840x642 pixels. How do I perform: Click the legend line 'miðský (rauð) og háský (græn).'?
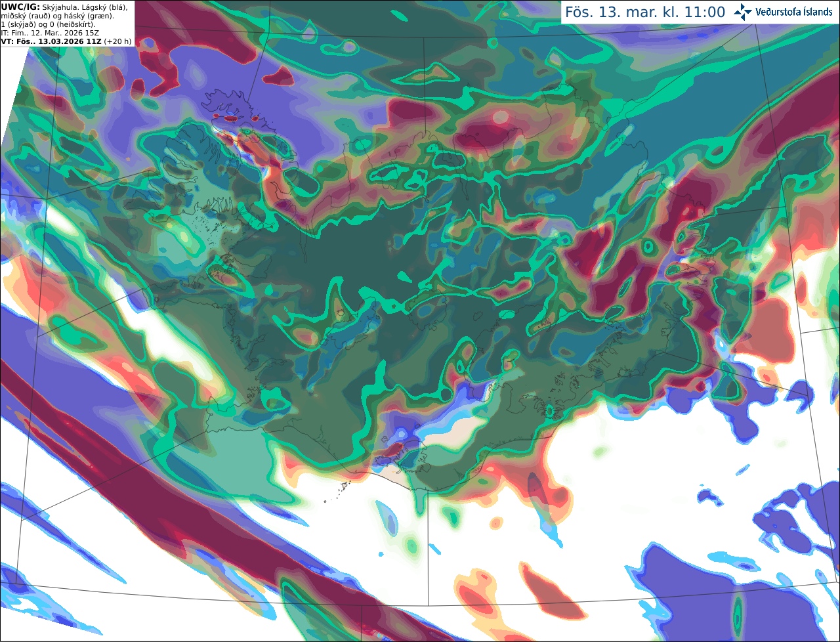[57, 16]
